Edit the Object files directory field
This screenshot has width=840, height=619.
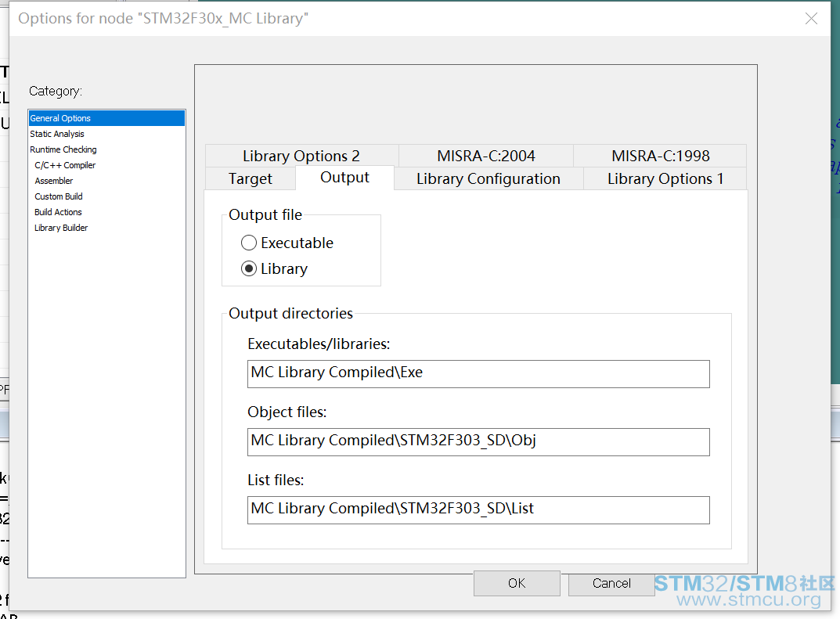pyautogui.click(x=478, y=442)
